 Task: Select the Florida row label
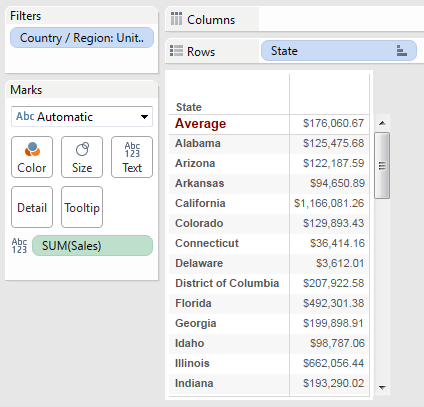point(193,303)
